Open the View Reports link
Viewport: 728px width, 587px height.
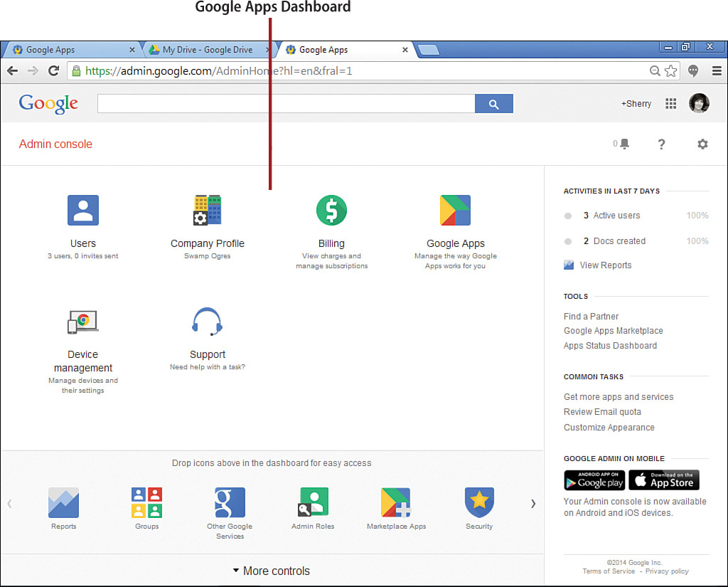606,265
